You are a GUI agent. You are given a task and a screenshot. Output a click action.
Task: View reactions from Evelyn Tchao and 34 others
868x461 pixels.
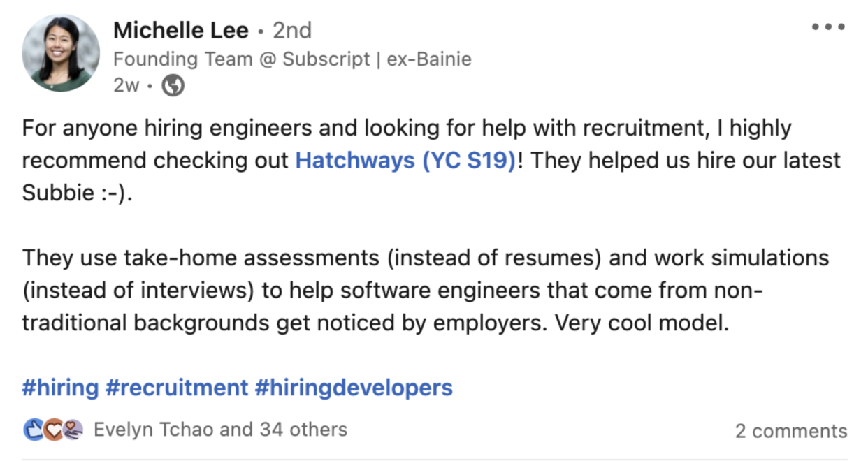click(x=220, y=429)
